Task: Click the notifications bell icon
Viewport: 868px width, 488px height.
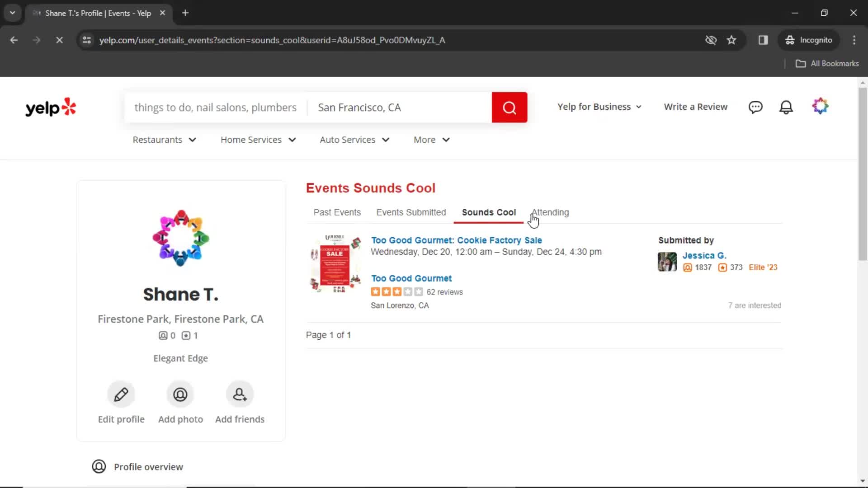Action: pos(786,107)
